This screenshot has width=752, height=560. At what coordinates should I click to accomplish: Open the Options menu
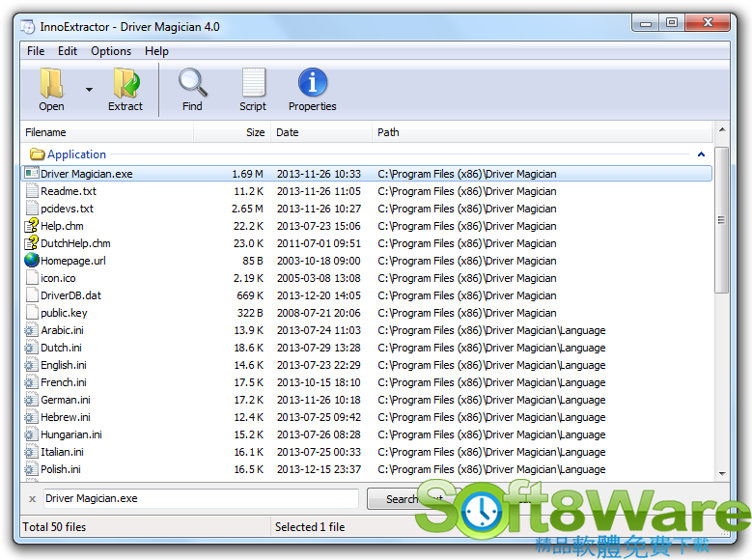[x=111, y=51]
